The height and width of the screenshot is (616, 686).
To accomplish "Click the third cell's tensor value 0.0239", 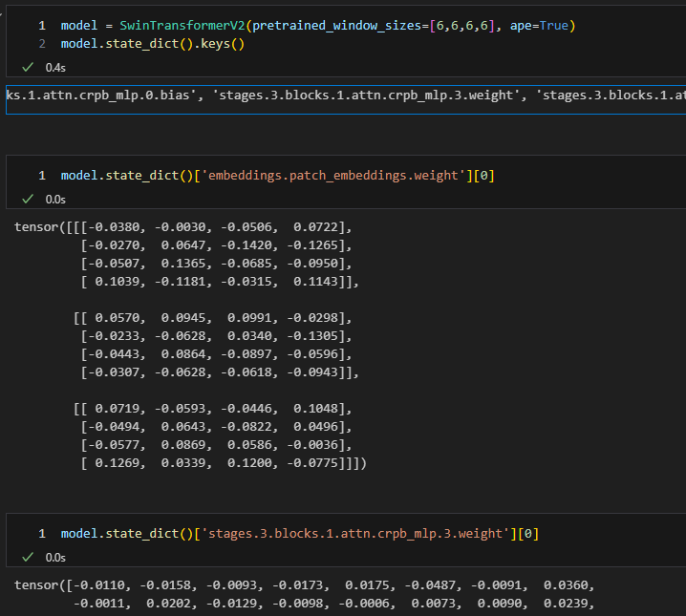I will (566, 604).
